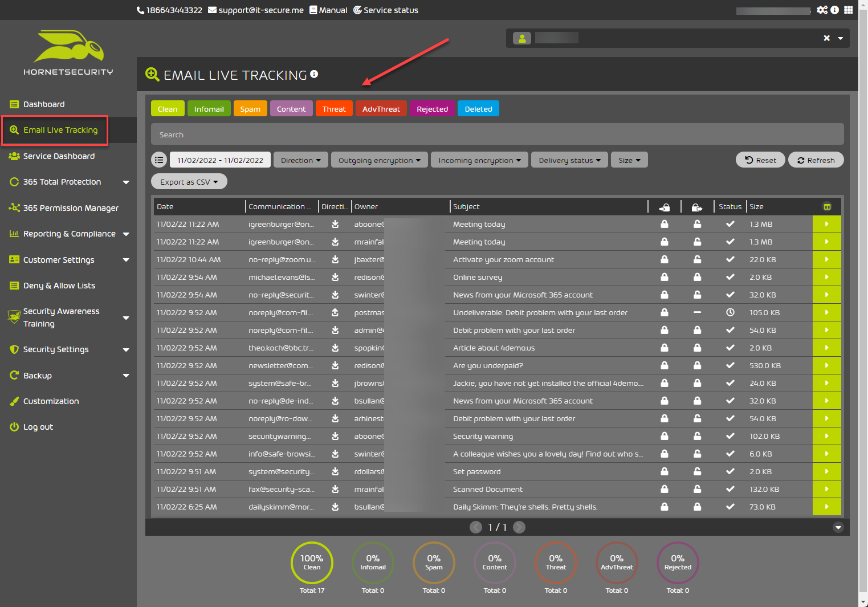Open the apps grid icon in top bar

pos(849,10)
